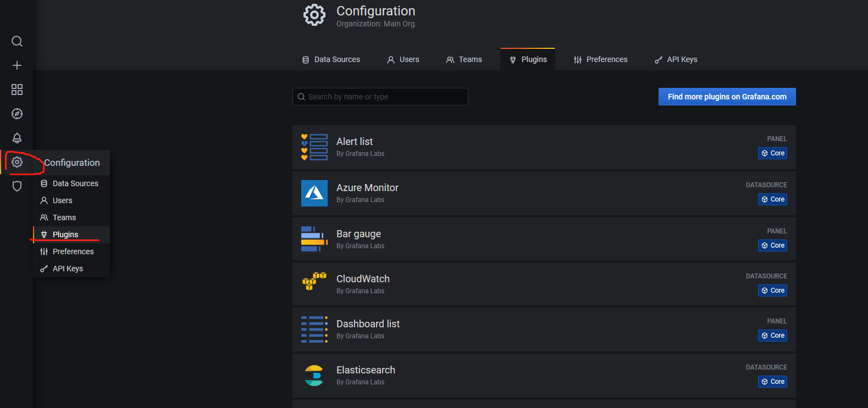Open the Server Admin shield icon

click(x=17, y=186)
